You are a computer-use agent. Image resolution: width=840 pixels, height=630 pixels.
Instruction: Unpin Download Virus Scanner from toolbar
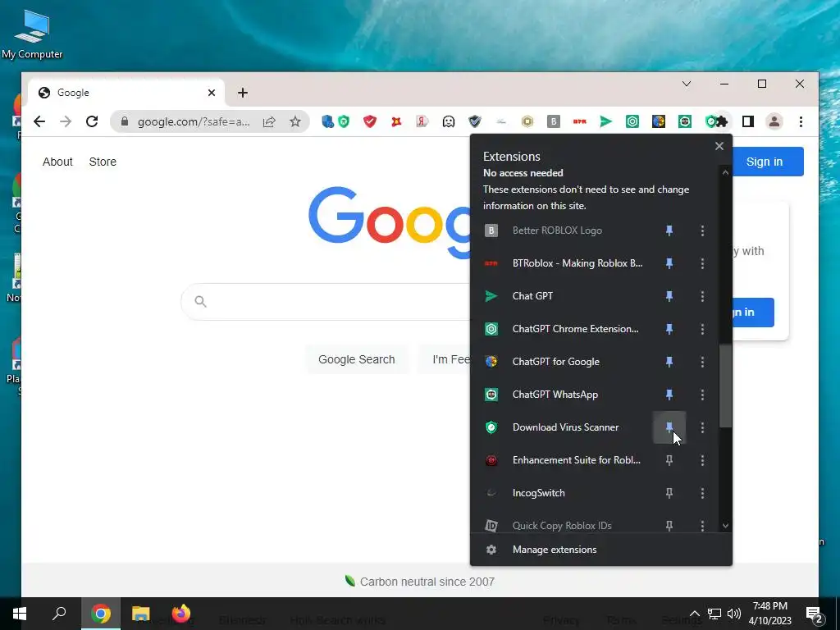[x=669, y=427]
